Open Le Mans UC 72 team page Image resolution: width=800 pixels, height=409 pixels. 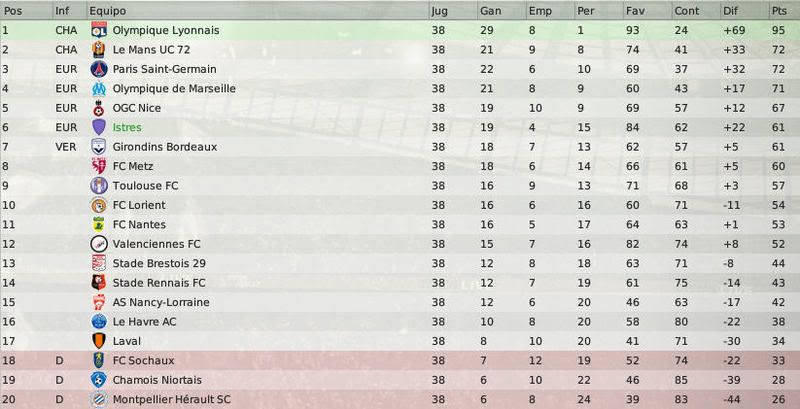tap(151, 49)
